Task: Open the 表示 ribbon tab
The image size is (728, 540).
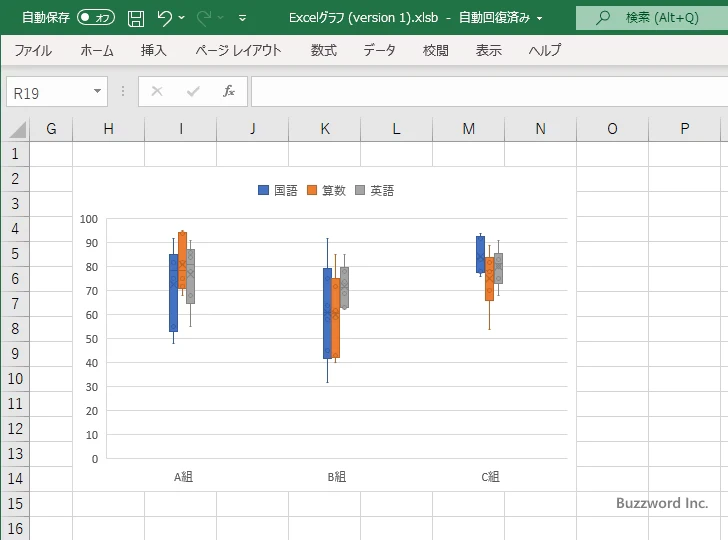Action: point(488,50)
